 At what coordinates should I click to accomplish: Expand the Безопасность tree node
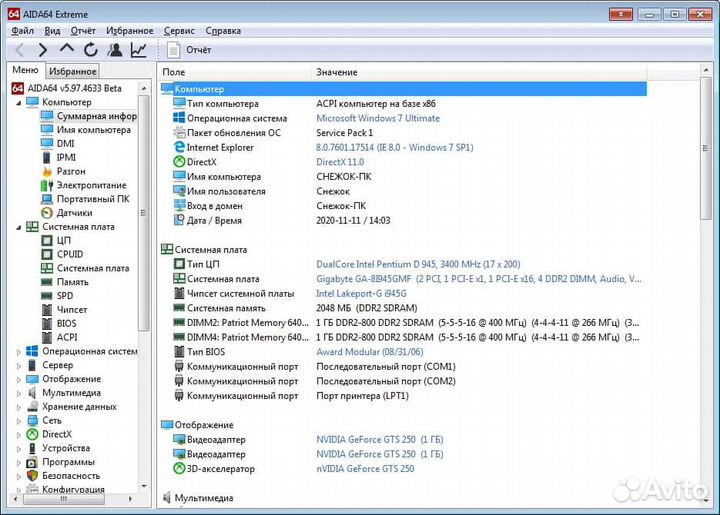point(19,476)
